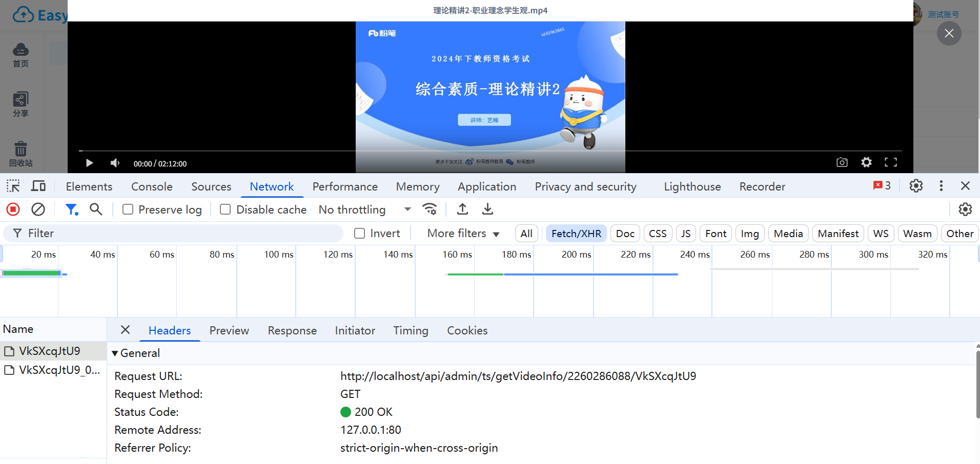Viewport: 980px width, 464px height.
Task: Enable the Disable cache checkbox
Action: [x=225, y=209]
